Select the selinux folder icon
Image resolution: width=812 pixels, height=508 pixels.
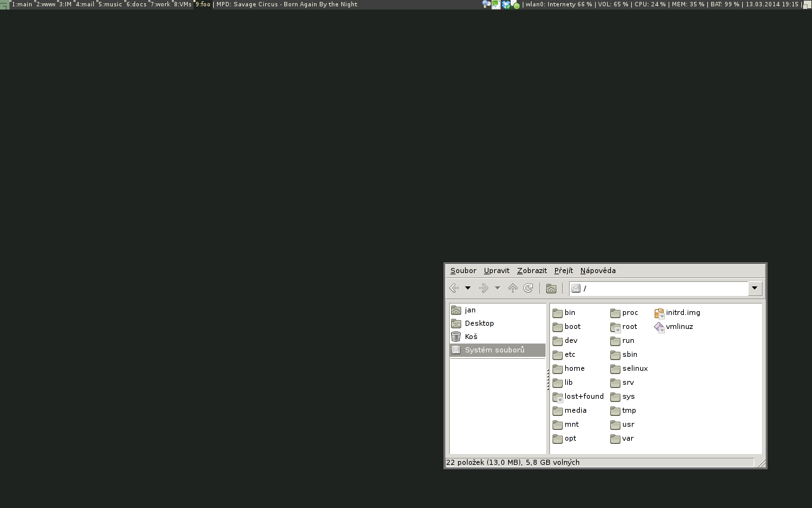(615, 368)
